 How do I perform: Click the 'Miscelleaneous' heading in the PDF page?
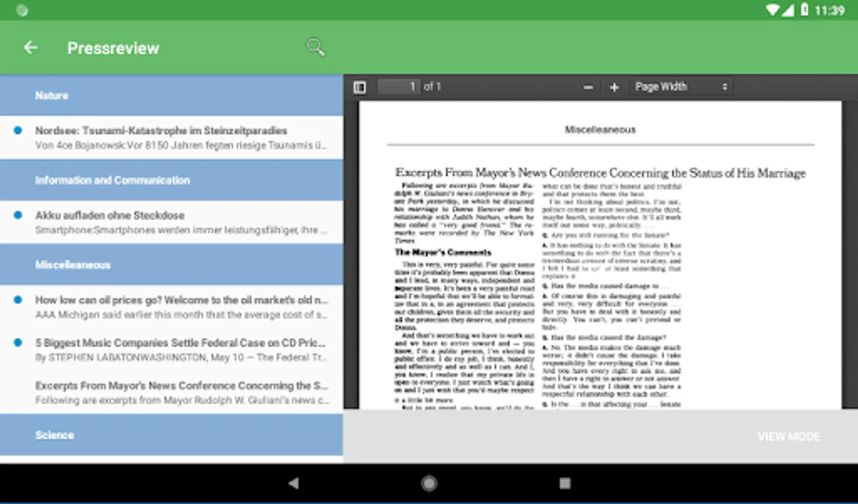click(x=600, y=130)
